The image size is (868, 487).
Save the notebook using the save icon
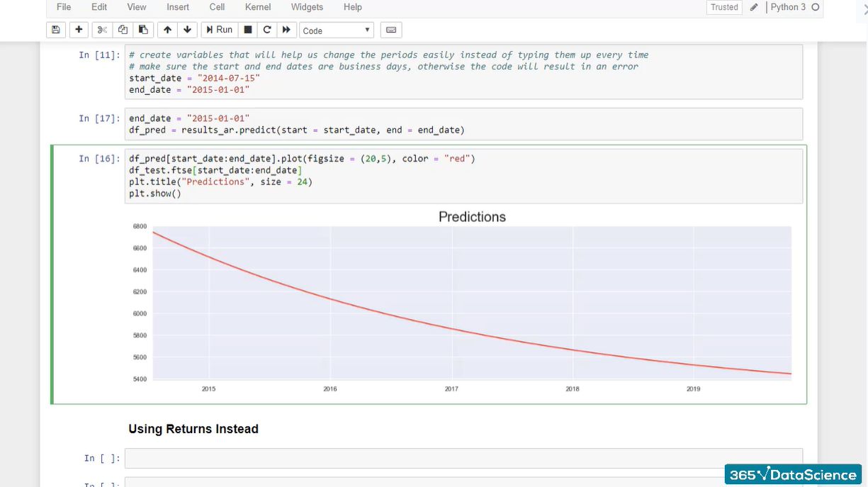point(56,30)
